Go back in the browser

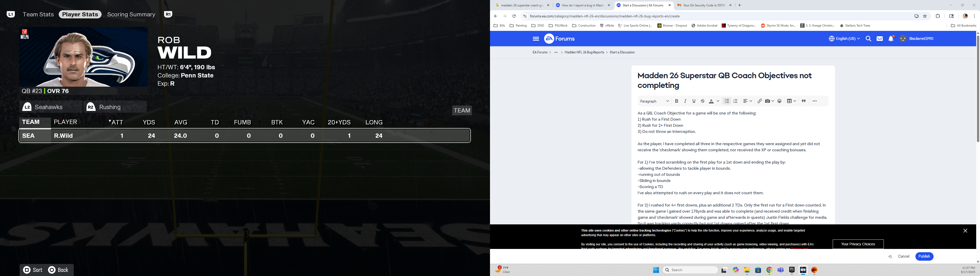click(x=495, y=16)
